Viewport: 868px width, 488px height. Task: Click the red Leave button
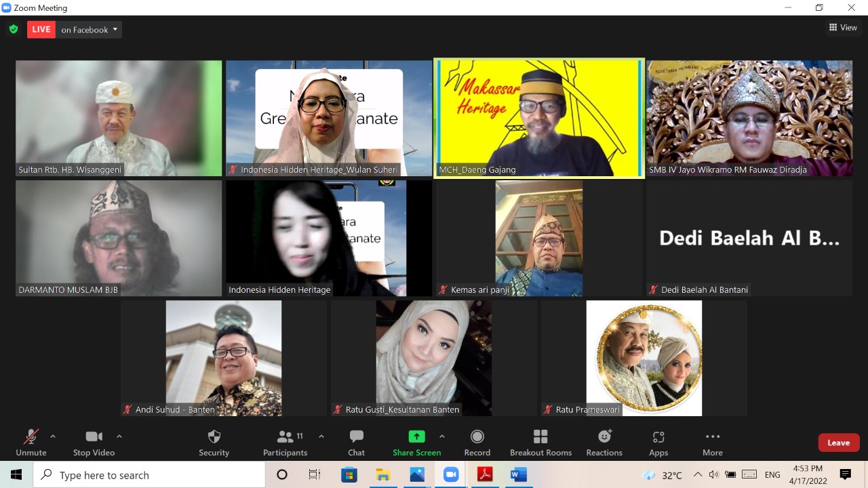coord(839,443)
